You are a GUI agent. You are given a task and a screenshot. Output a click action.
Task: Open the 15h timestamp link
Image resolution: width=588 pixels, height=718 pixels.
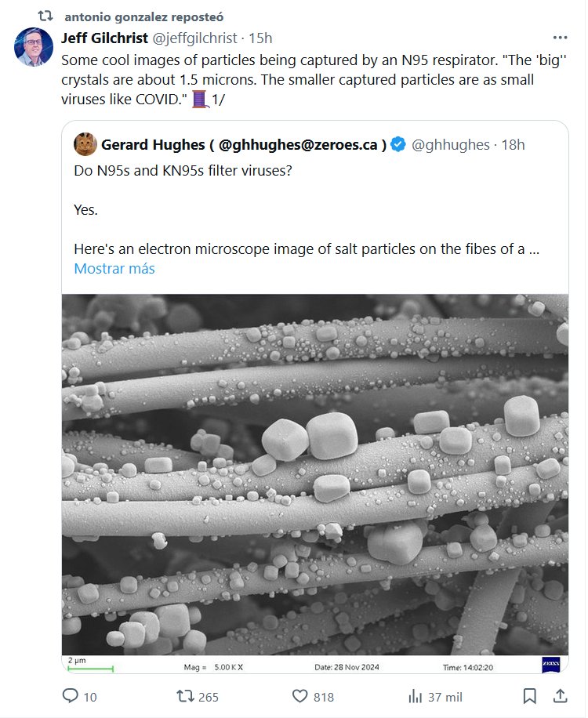tap(260, 38)
